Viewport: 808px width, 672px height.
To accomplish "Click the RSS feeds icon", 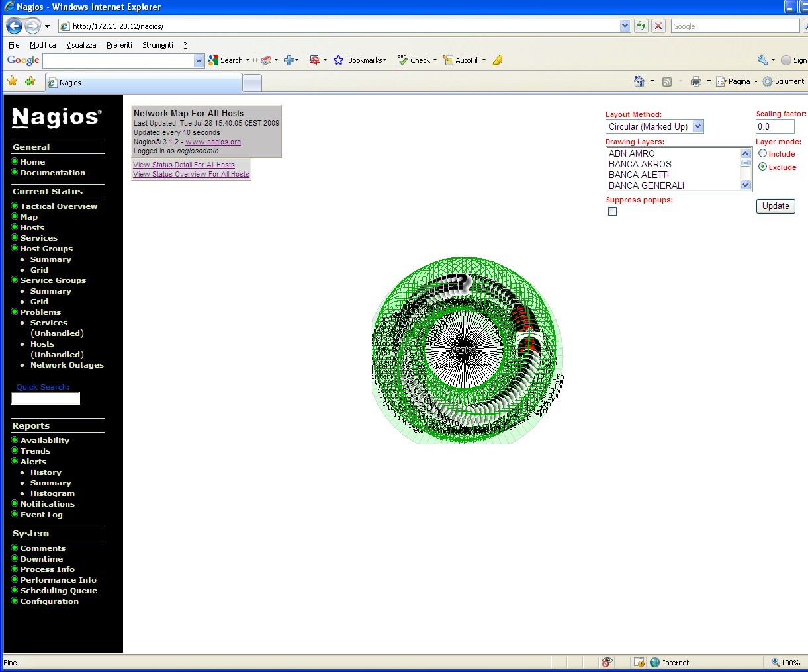I will click(667, 82).
